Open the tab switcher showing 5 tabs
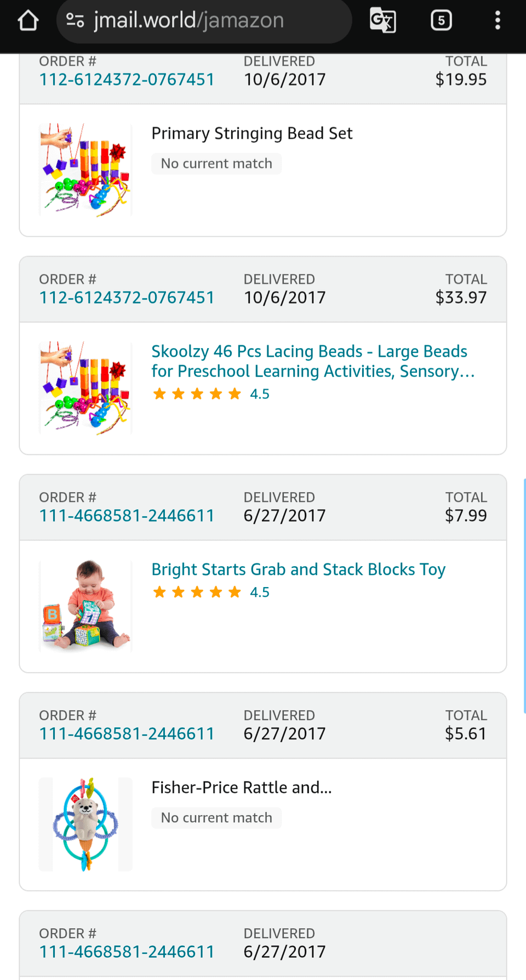The width and height of the screenshot is (526, 980). (x=441, y=21)
